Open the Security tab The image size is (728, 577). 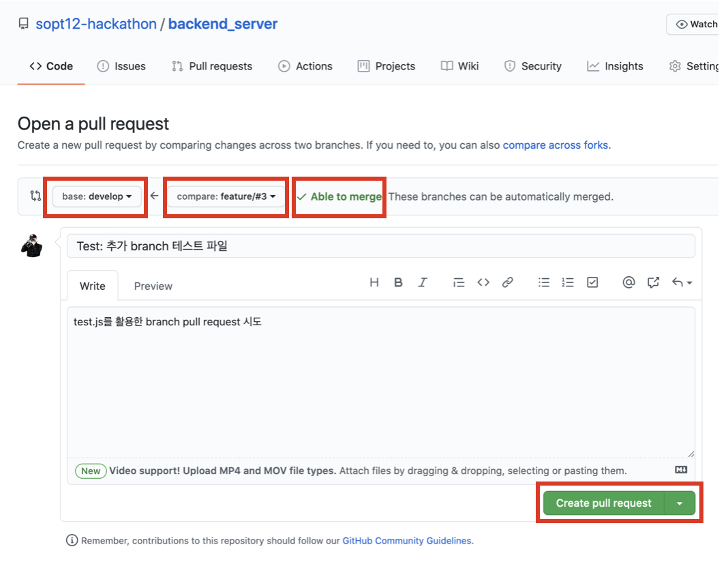pos(532,66)
